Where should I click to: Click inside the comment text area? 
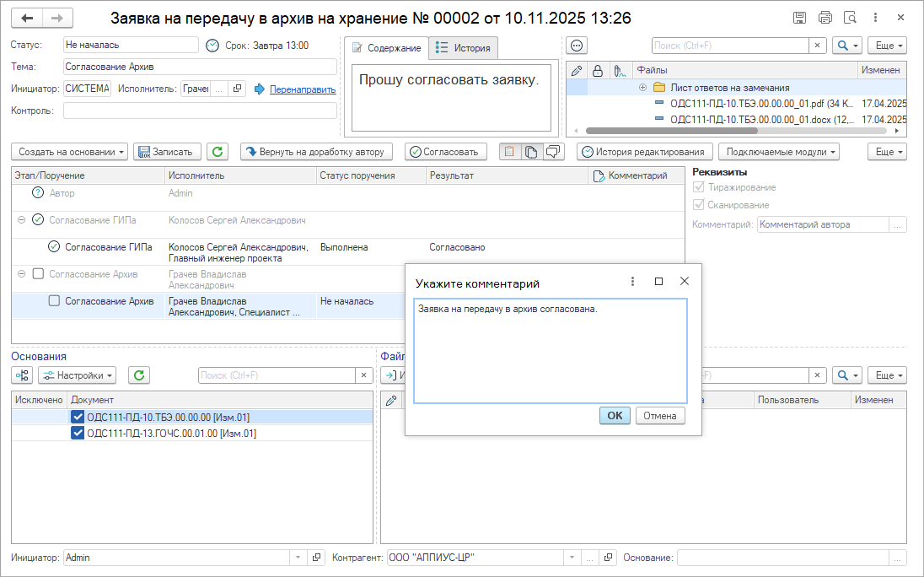[x=550, y=350]
